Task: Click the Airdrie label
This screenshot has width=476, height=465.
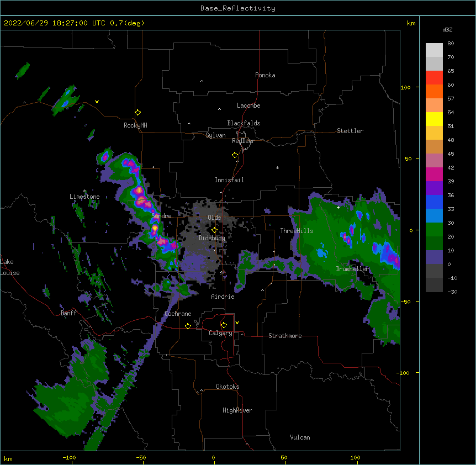Action: (223, 297)
